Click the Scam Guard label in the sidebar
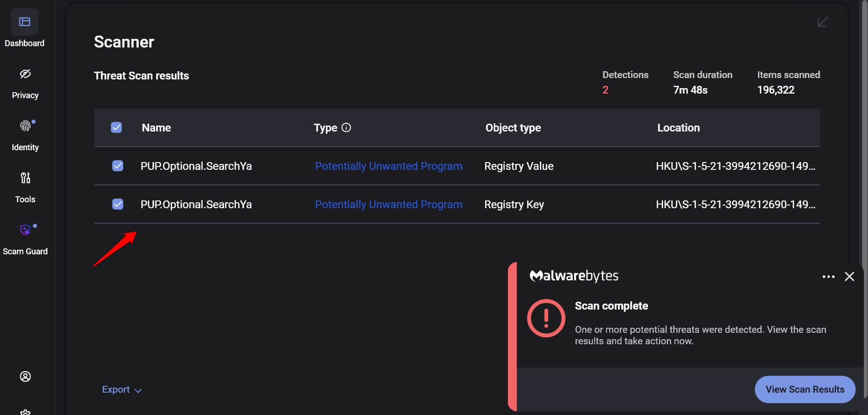Image resolution: width=868 pixels, height=415 pixels. click(x=25, y=252)
